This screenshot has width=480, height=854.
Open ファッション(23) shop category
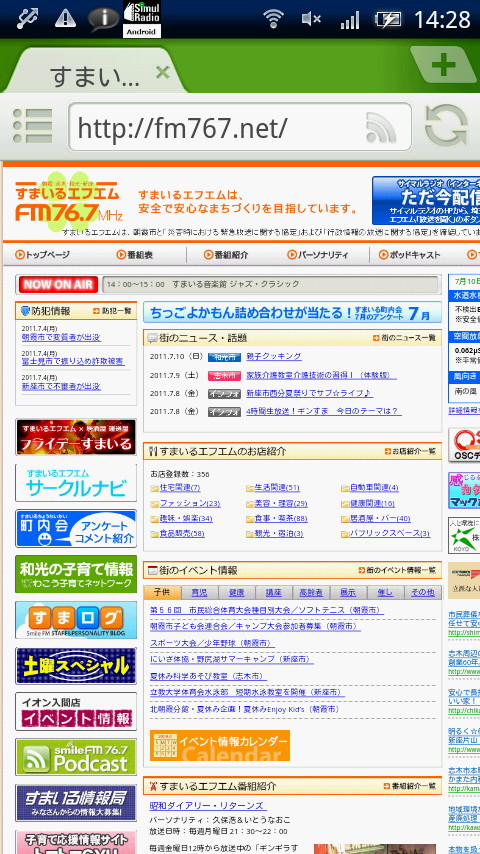(x=185, y=503)
